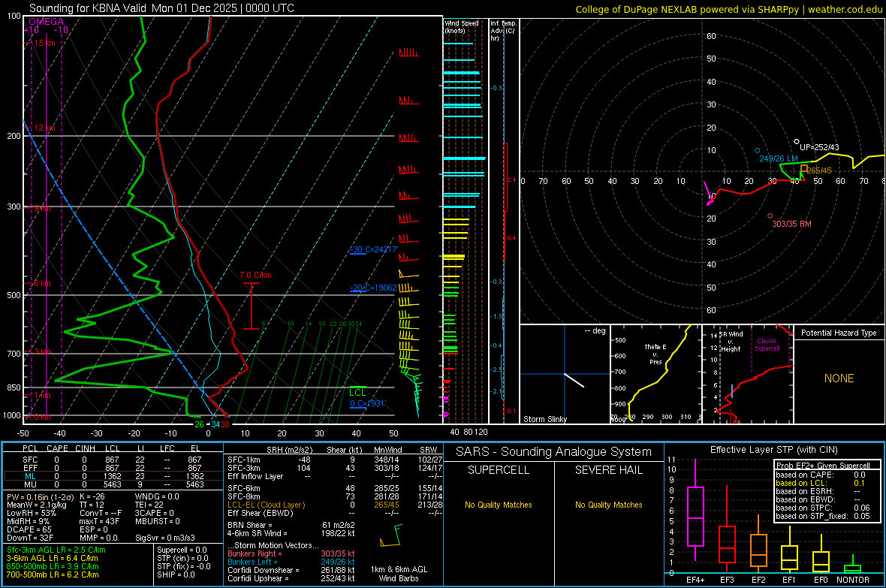Click the OMEGA label on the skew-T
The height and width of the screenshot is (588, 886).
(46, 22)
